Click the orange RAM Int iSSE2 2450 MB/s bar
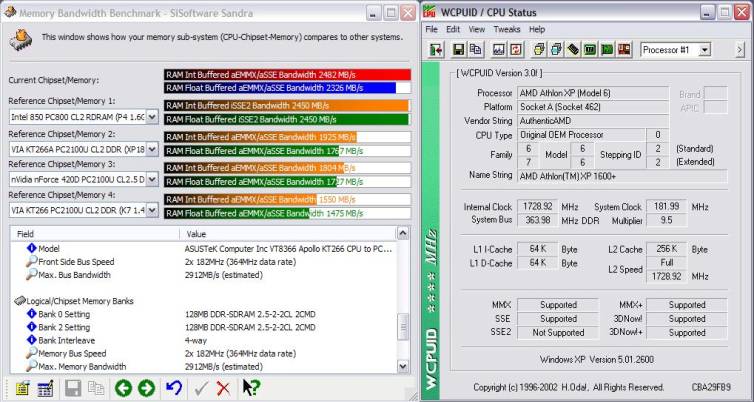The width and height of the screenshot is (754, 402). coord(286,106)
